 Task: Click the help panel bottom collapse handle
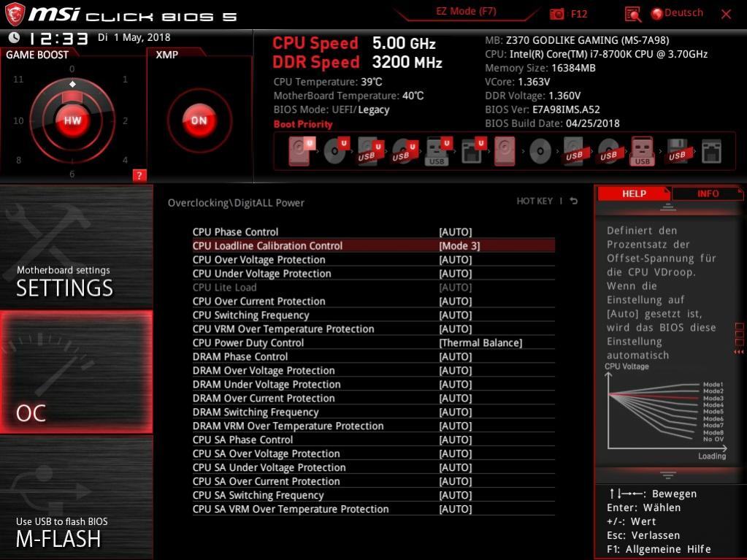coord(668,475)
